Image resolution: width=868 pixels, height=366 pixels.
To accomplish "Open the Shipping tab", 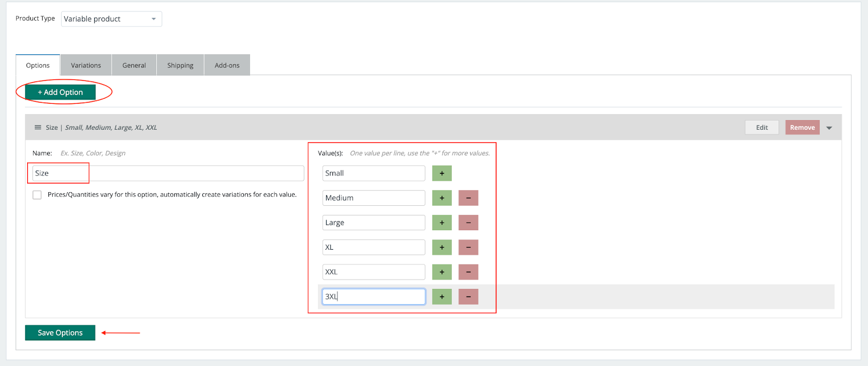I will [x=180, y=65].
